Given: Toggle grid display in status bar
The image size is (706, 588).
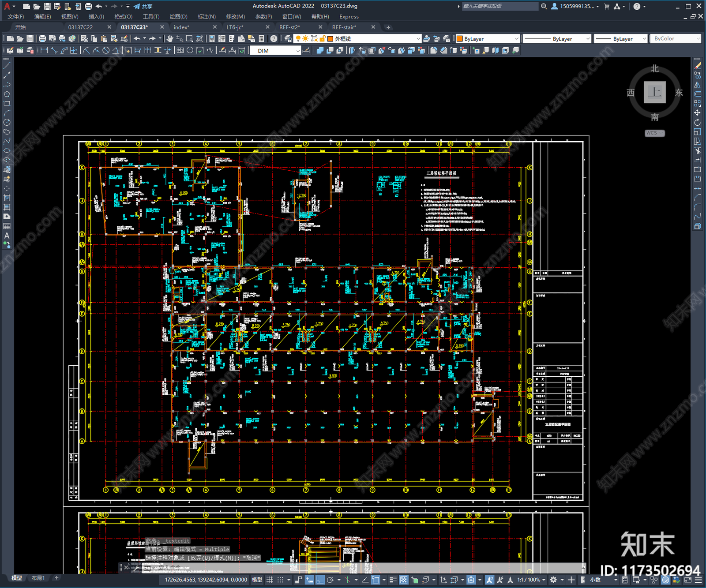Looking at the screenshot, I should tap(270, 580).
